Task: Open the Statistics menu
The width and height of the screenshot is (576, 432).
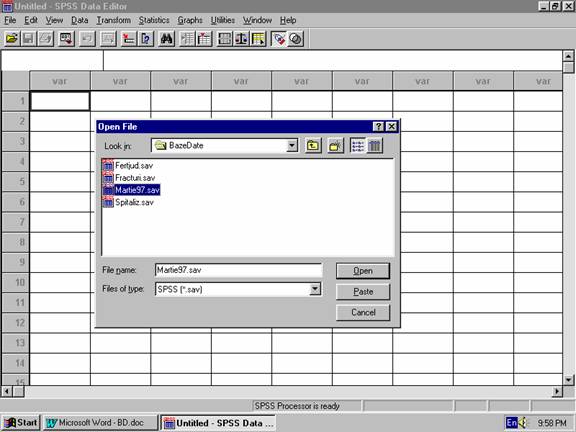Action: tap(154, 20)
